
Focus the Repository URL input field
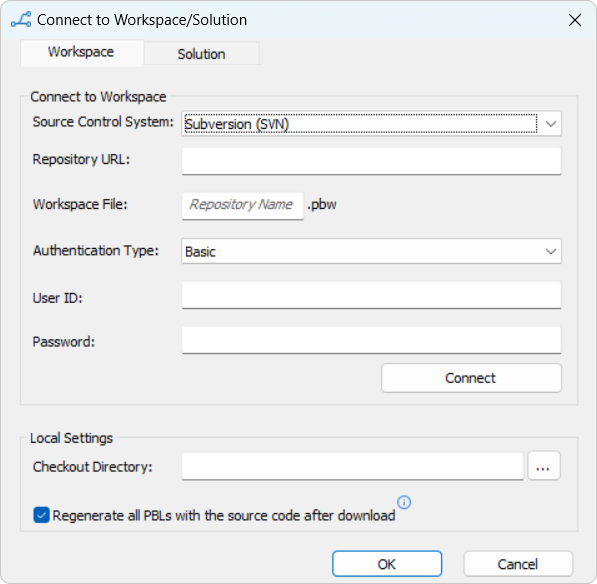tap(371, 161)
